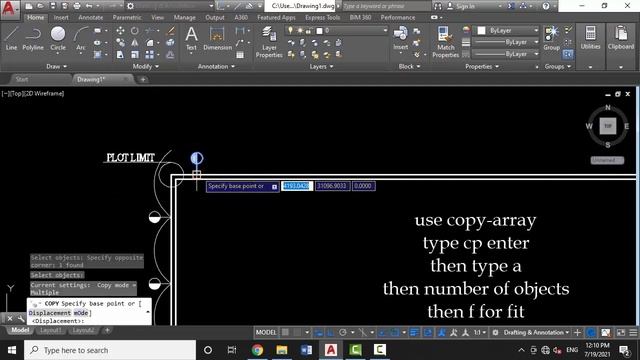This screenshot has height=360, width=640.
Task: Open Chrome from the taskbar
Action: pos(257,350)
